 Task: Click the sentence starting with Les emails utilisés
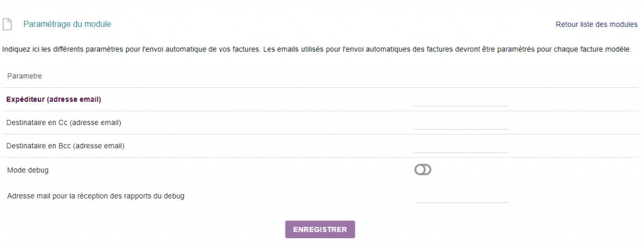click(x=447, y=50)
